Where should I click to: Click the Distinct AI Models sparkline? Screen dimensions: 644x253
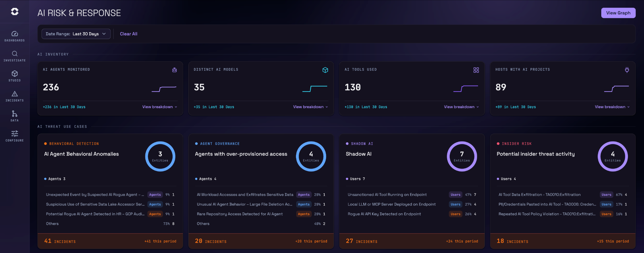[x=315, y=89]
